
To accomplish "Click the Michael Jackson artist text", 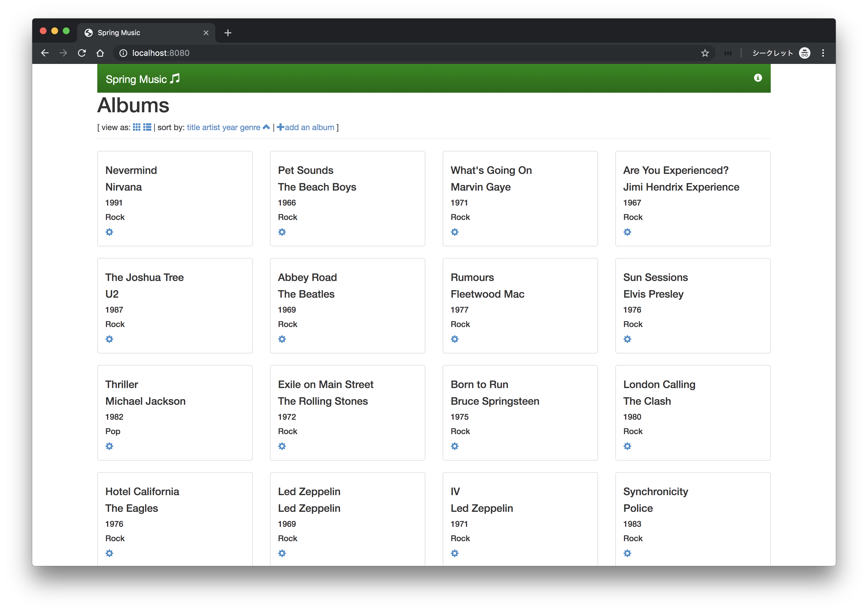I will click(145, 401).
